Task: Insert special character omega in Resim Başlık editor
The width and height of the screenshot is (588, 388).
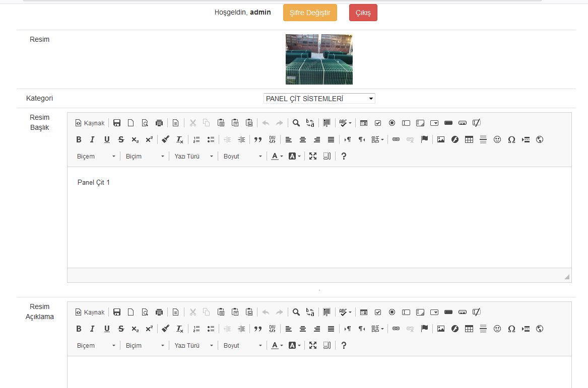Action: [x=511, y=139]
